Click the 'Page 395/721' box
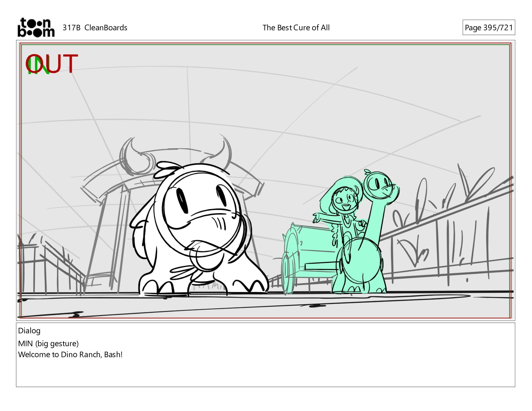The image size is (532, 411). click(x=488, y=27)
